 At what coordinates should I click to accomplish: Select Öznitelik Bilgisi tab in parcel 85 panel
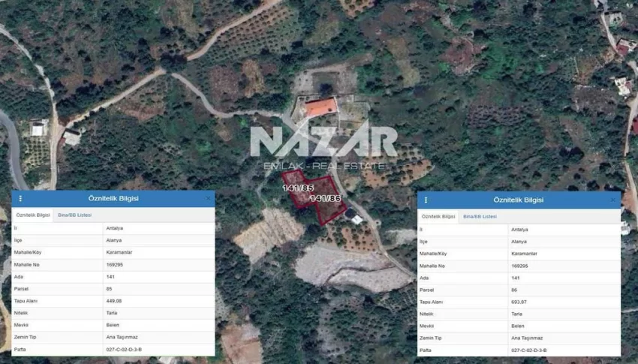coord(33,215)
